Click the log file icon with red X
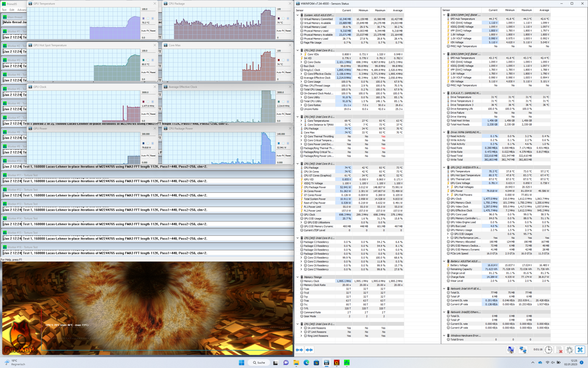588x368 pixels. pyautogui.click(x=559, y=350)
